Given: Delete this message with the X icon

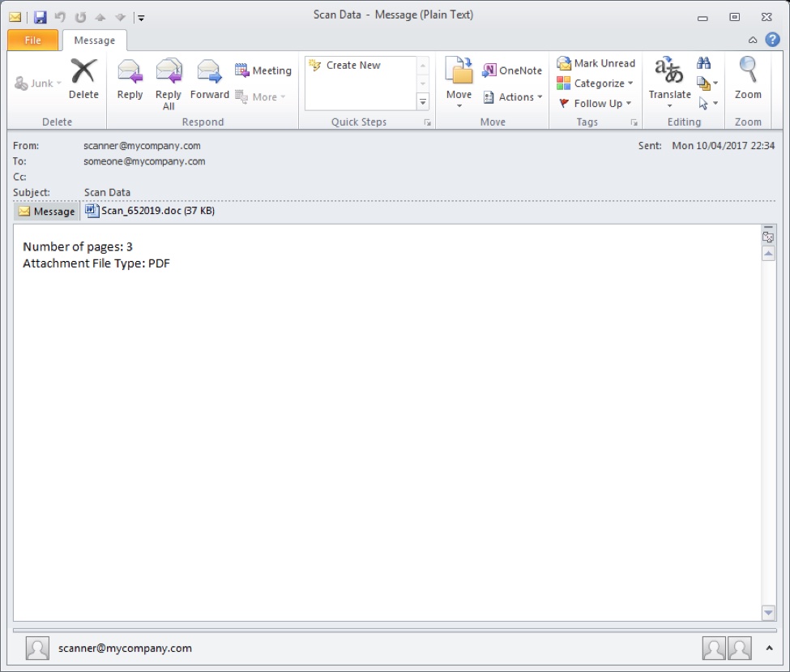Looking at the screenshot, I should tap(83, 79).
